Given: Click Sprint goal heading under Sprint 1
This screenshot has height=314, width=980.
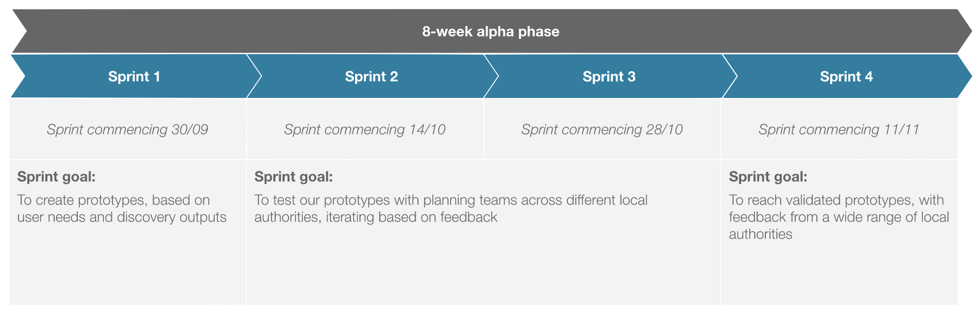Looking at the screenshot, I should tap(56, 177).
